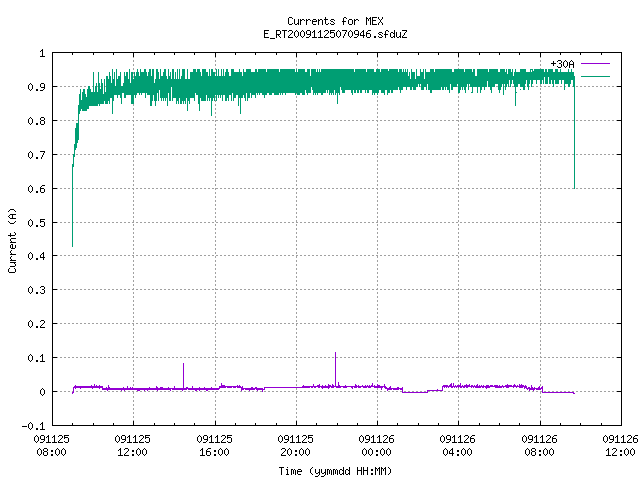Click the tallest purple spike reaching above 0.1
Image resolution: width=640 pixels, height=480 pixels.
[x=336, y=367]
